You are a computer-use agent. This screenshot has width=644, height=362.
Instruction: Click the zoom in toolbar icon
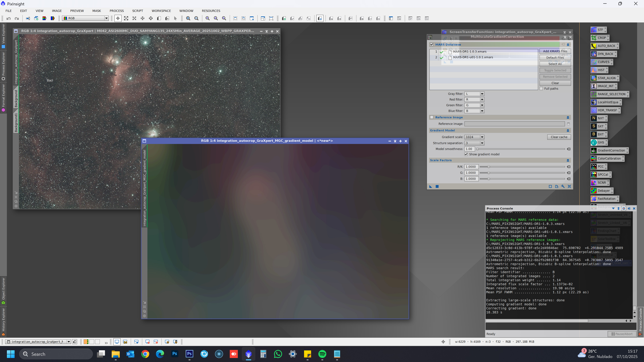[188, 18]
